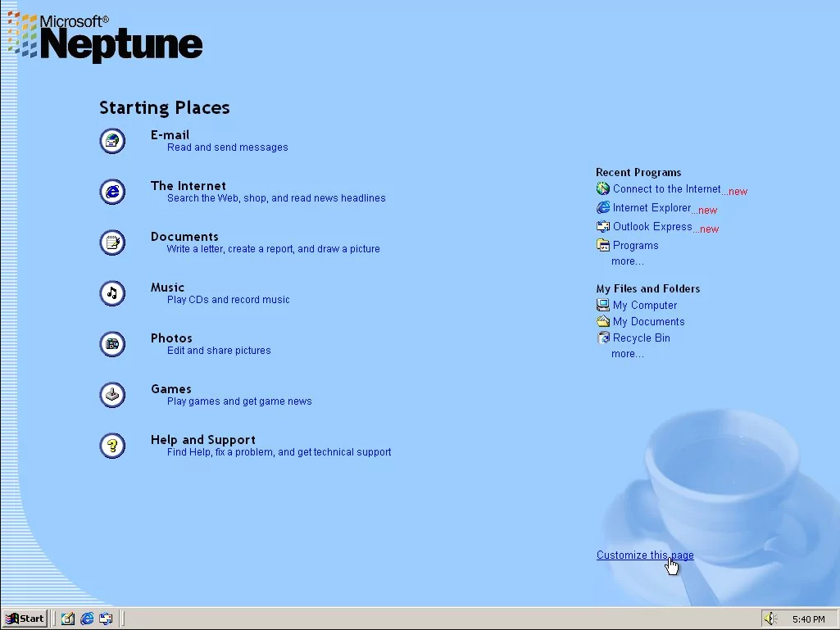Open the Photos camera icon
The width and height of the screenshot is (840, 630).
112,344
